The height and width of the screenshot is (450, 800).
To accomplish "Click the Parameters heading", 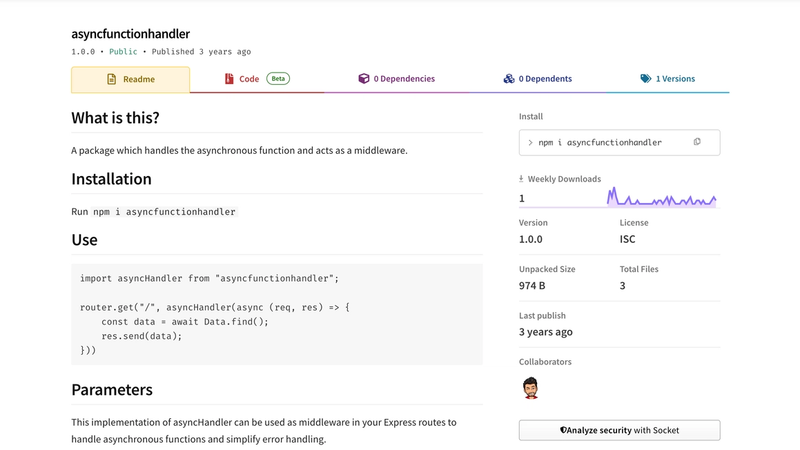I will coord(112,390).
